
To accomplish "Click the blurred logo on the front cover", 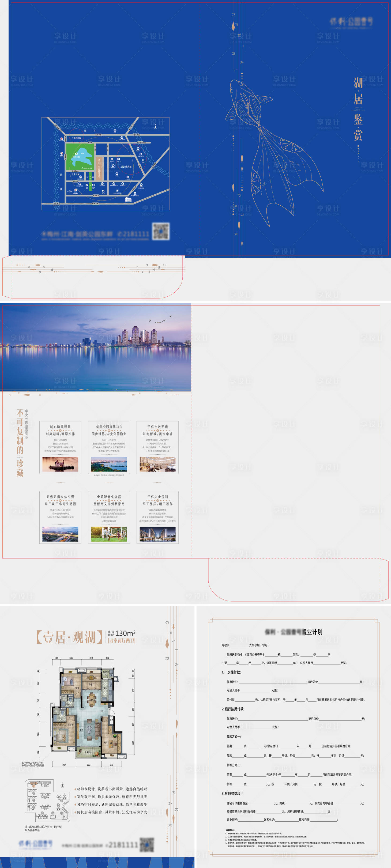I will click(x=351, y=22).
